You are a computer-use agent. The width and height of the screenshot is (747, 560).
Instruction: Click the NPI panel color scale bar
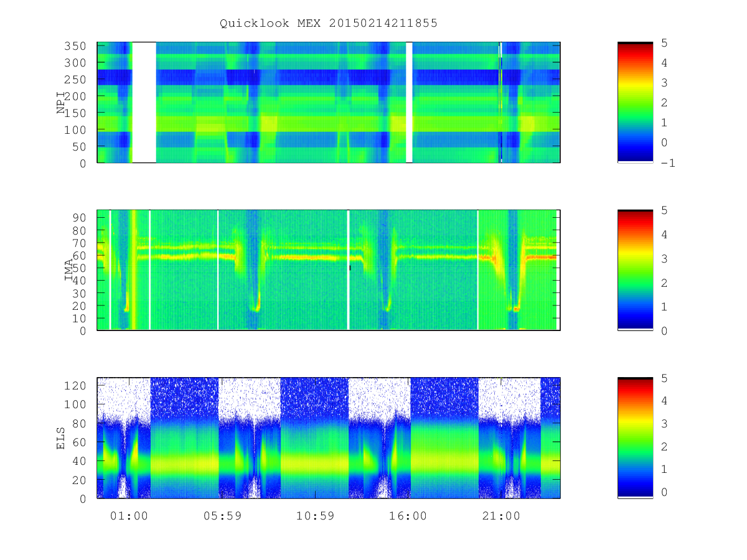[635, 103]
